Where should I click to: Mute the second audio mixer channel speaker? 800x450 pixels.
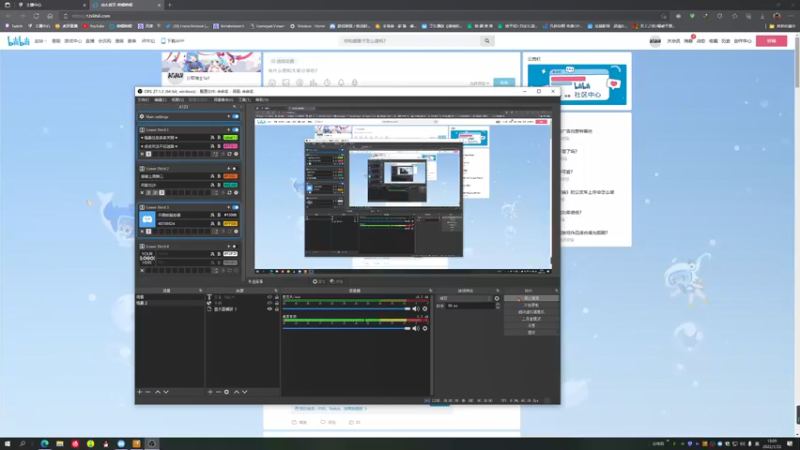click(x=416, y=329)
